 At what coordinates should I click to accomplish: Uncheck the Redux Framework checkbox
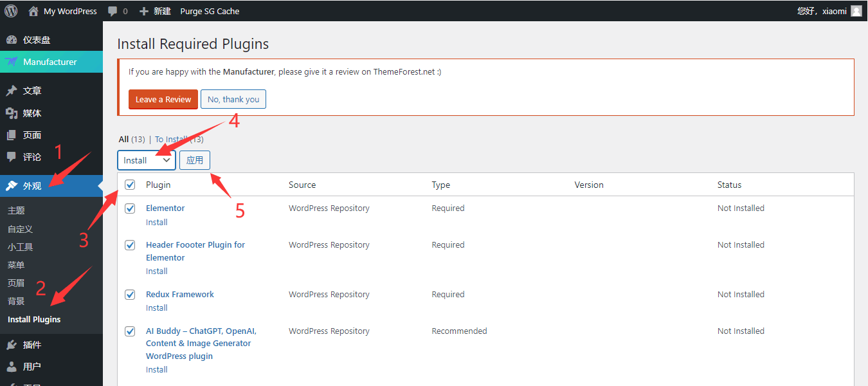point(131,295)
